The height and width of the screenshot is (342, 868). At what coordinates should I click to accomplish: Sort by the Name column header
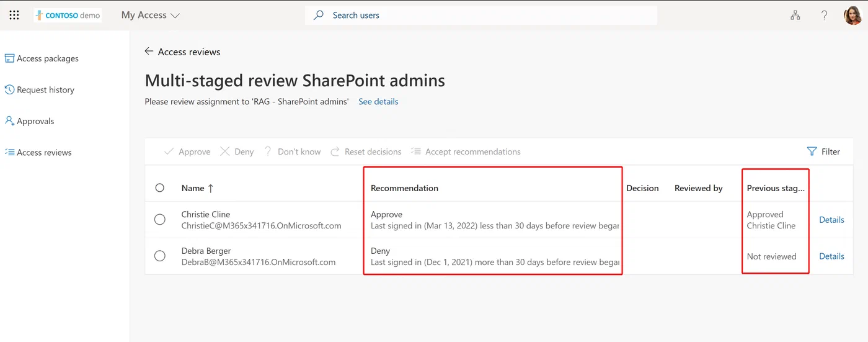[198, 188]
